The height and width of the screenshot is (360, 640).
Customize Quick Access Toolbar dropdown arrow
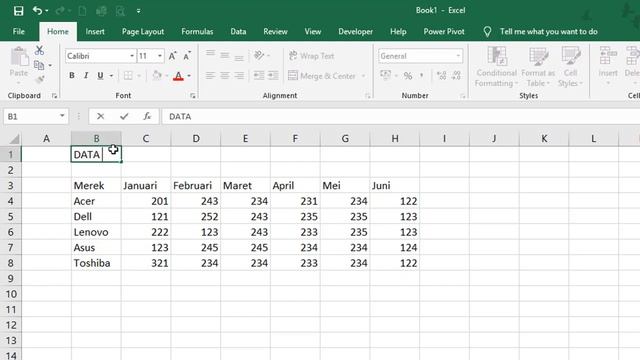(138, 11)
